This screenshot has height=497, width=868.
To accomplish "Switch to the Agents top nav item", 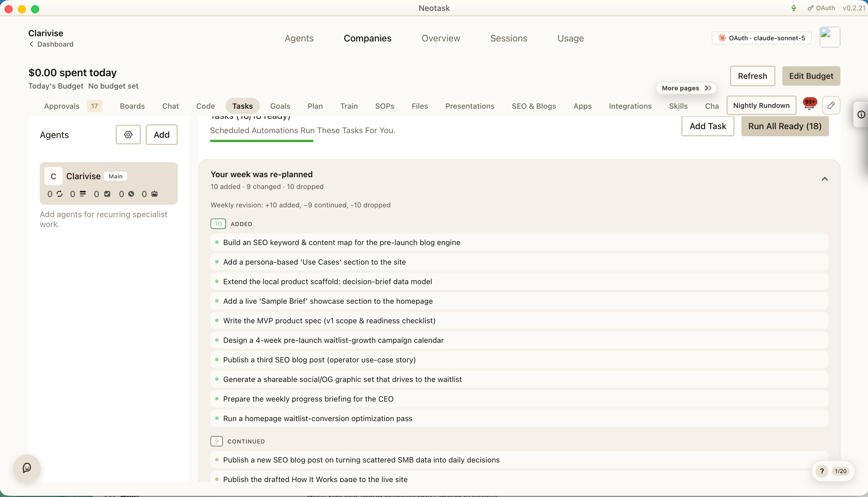I will [299, 38].
